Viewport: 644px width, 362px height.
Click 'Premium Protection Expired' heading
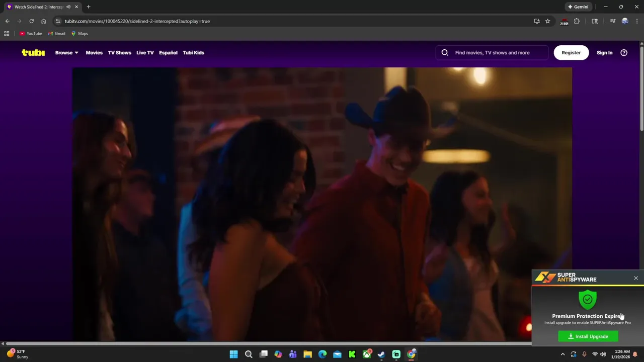588,316
